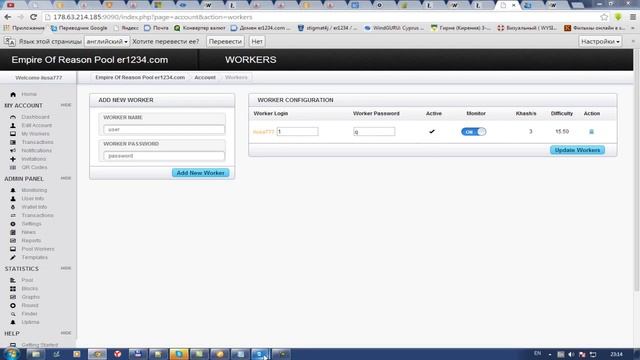Focus the new Worker Password field
640x360 pixels.
click(x=164, y=156)
